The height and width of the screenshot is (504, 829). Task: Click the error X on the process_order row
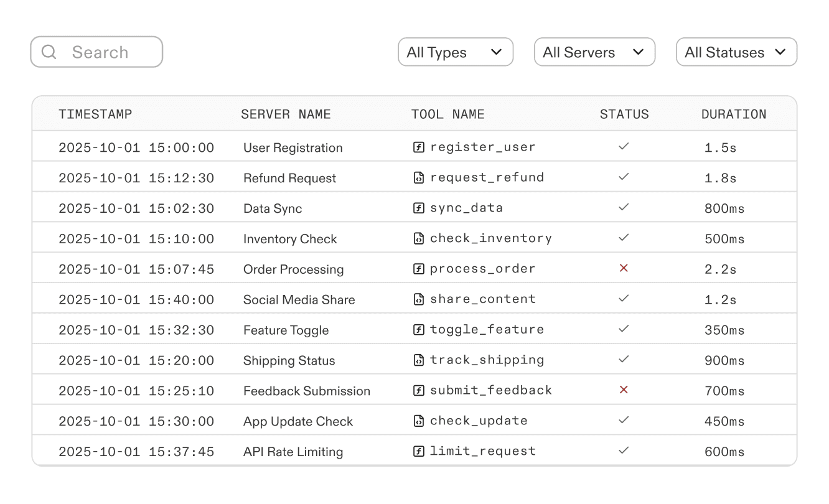pos(623,268)
